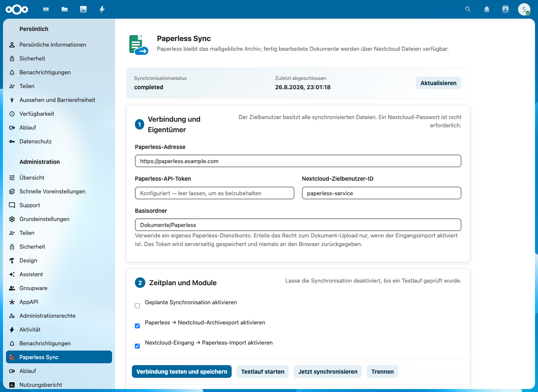Open administration Benachrichtigungen settings
The image size is (538, 392).
[x=59, y=343]
